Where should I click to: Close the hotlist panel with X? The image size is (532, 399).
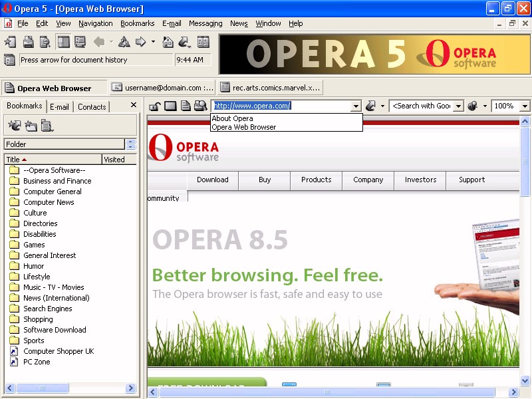pos(134,105)
